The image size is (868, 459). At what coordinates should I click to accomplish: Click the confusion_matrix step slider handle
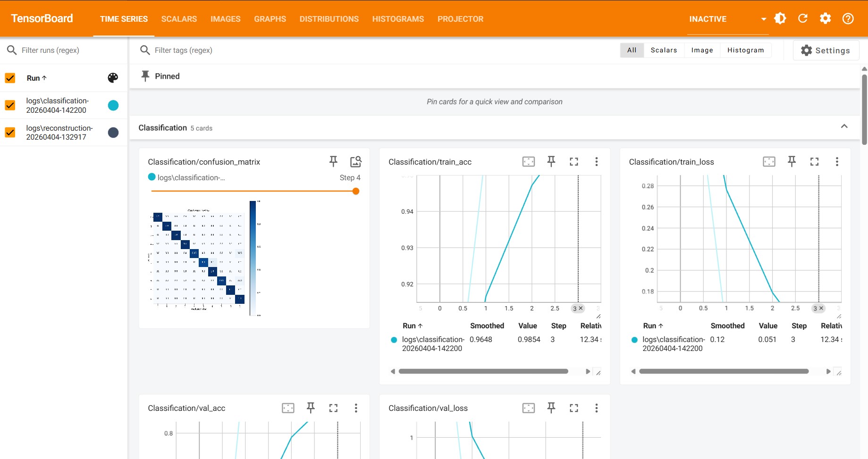click(x=356, y=191)
